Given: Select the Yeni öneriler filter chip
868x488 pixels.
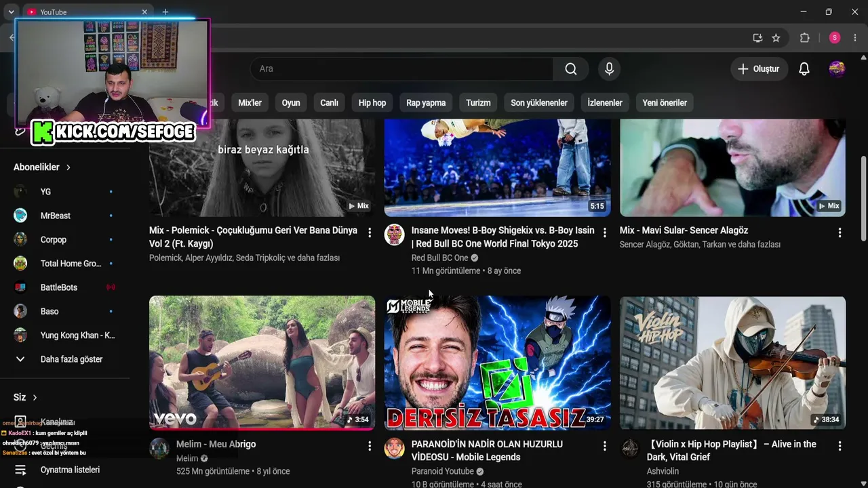Looking at the screenshot, I should 665,103.
